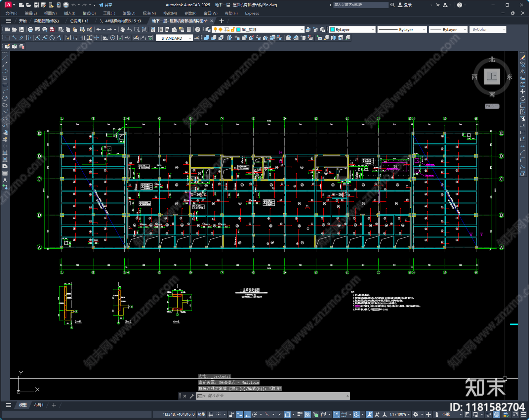The image size is (529, 420).
Task: Select the Rotate tool in modify toolbar
Action: pyautogui.click(x=523, y=98)
